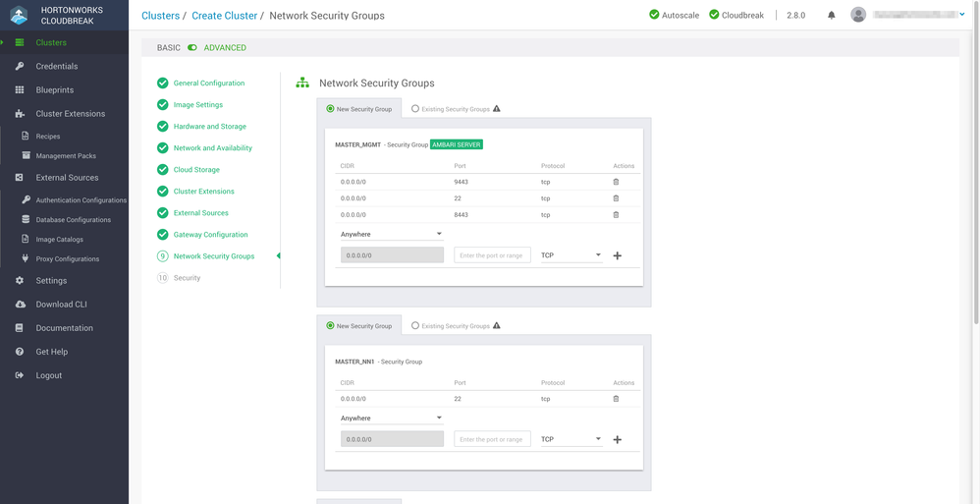980x504 pixels.
Task: Delete MASTER_MGMT port 22 rule
Action: tap(616, 198)
